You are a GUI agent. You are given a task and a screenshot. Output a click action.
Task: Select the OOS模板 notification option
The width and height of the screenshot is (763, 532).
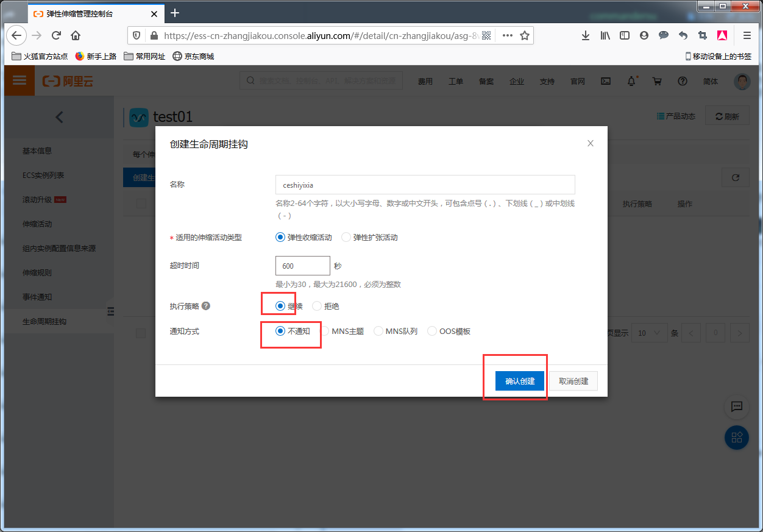(432, 332)
